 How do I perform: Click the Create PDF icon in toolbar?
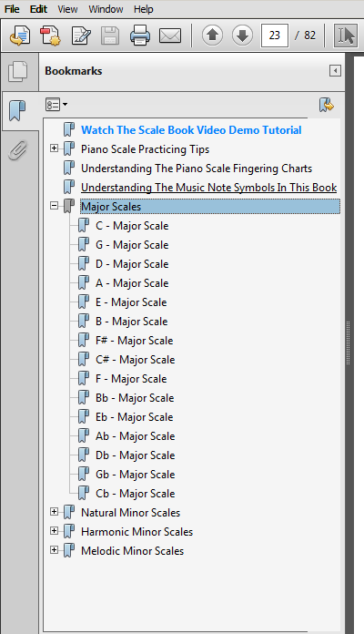(50, 36)
